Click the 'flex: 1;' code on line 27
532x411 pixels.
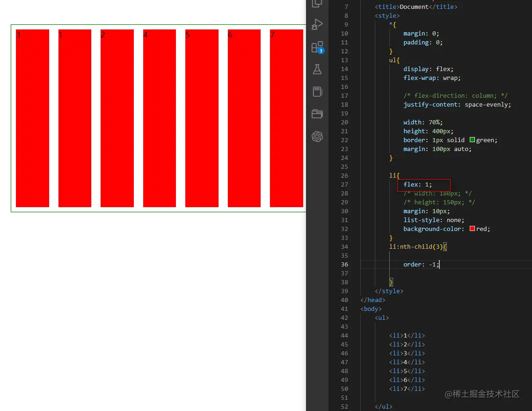tap(418, 185)
